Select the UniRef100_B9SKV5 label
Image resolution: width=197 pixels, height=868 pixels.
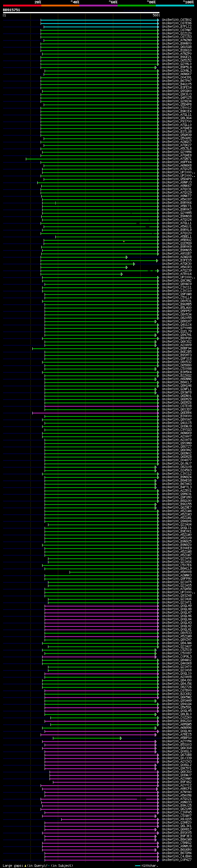coord(177,833)
